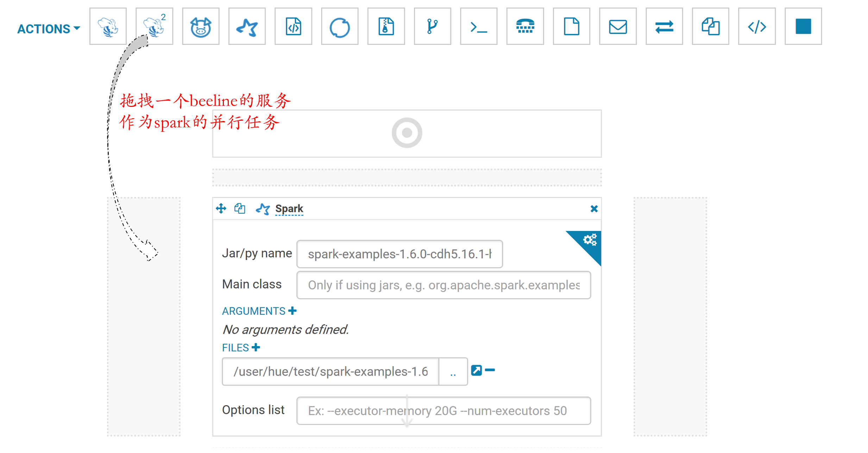Image resolution: width=868 pixels, height=453 pixels.
Task: Select the Sqoop action icon
Action: tap(340, 27)
